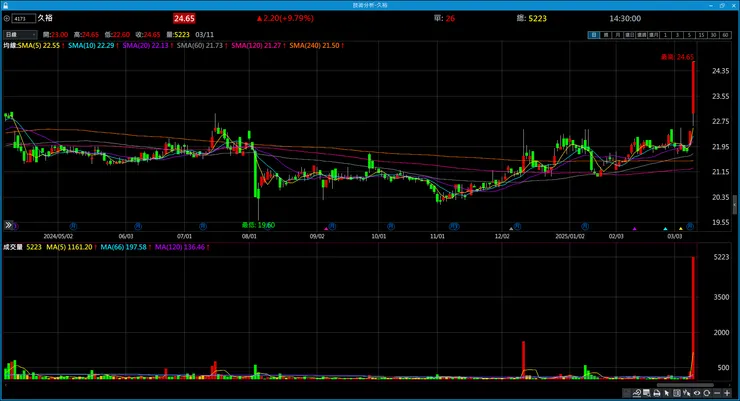This screenshot has width=740, height=401.
Task: Click the MA(120) 136.46 volume average label
Action: pos(182,247)
